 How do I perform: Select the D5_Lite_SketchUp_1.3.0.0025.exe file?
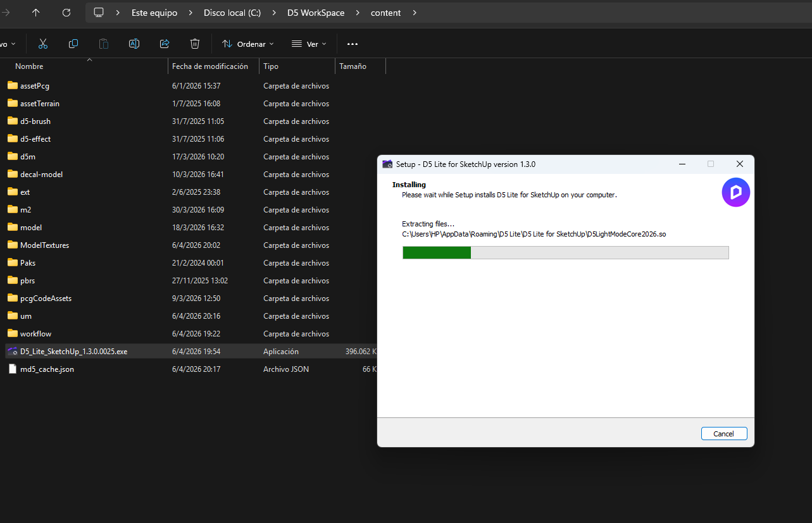[73, 352]
